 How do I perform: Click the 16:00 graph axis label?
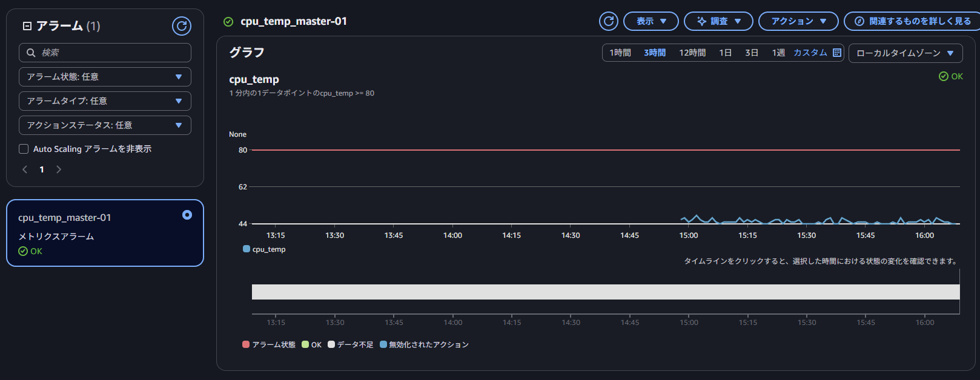(924, 235)
